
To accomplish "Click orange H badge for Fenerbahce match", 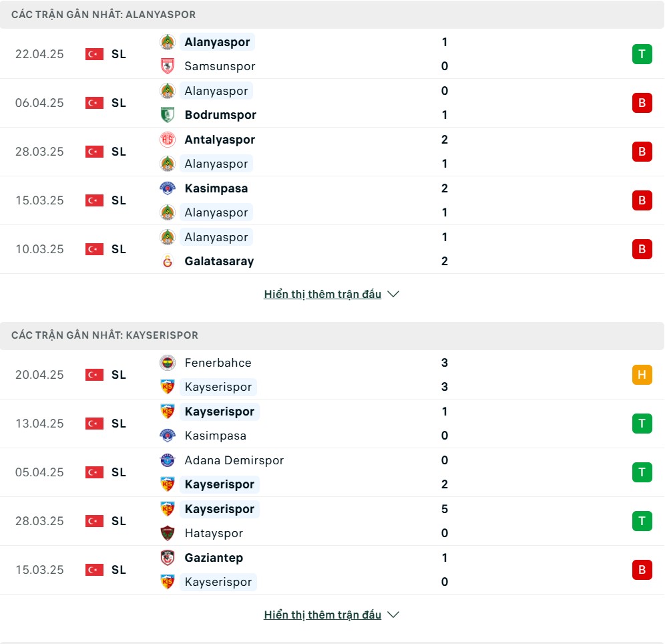I will 642,375.
